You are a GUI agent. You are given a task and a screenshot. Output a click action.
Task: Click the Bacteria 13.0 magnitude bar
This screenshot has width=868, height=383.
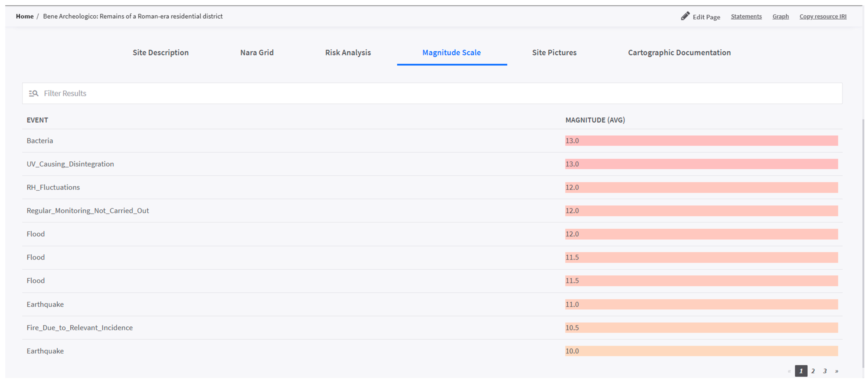[701, 141]
